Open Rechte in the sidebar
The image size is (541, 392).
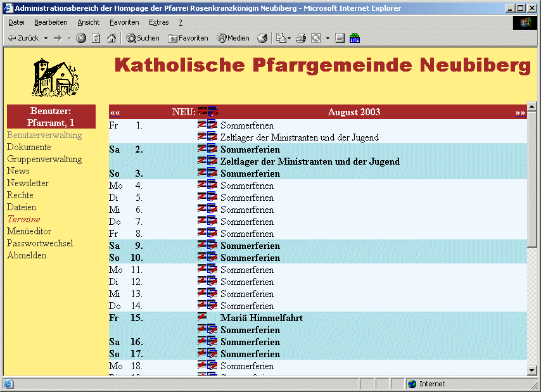20,195
